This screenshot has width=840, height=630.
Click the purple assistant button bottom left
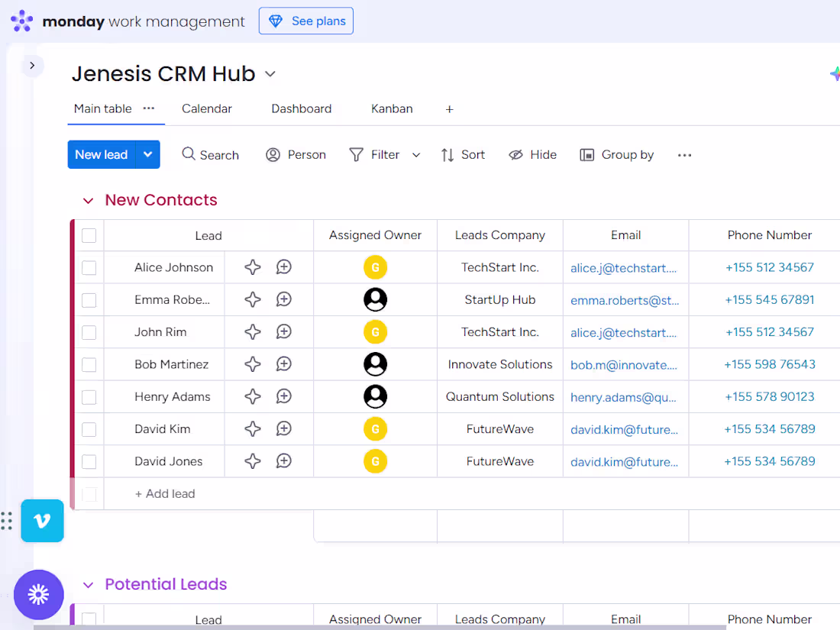pyautogui.click(x=38, y=595)
